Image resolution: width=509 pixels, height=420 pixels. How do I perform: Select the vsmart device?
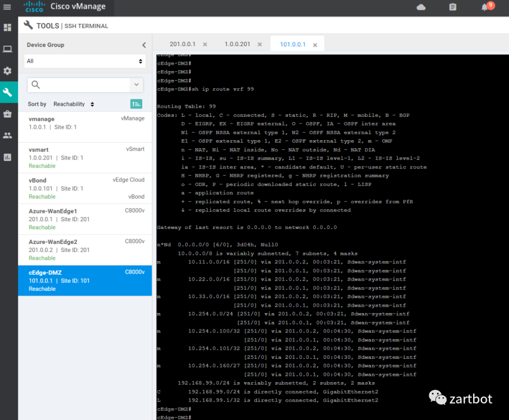(85, 158)
